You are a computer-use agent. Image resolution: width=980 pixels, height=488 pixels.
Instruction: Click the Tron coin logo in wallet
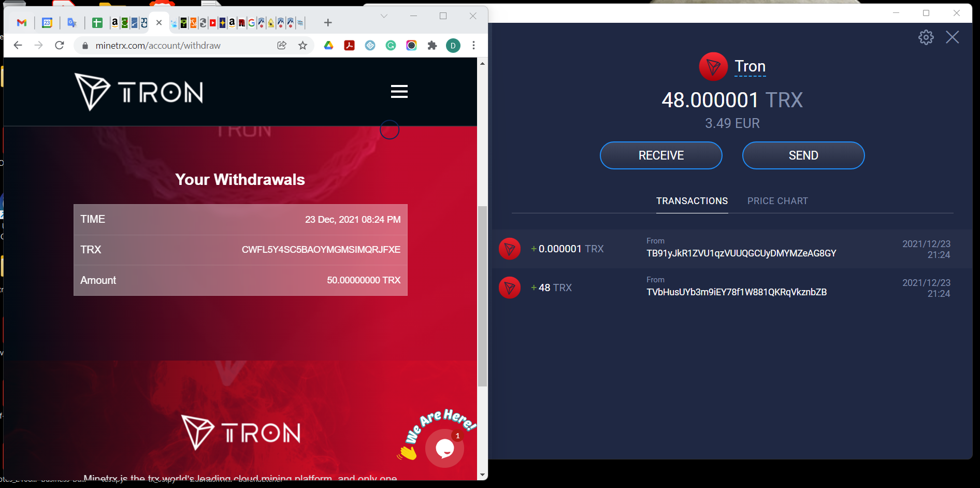pos(713,67)
